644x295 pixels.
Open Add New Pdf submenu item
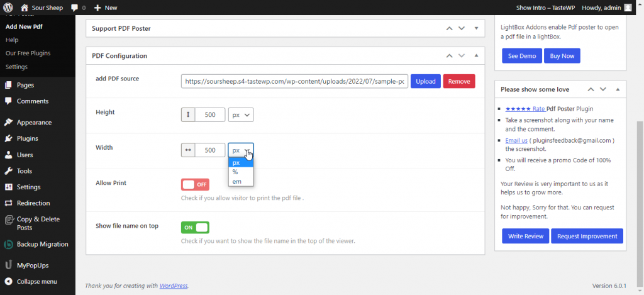24,26
